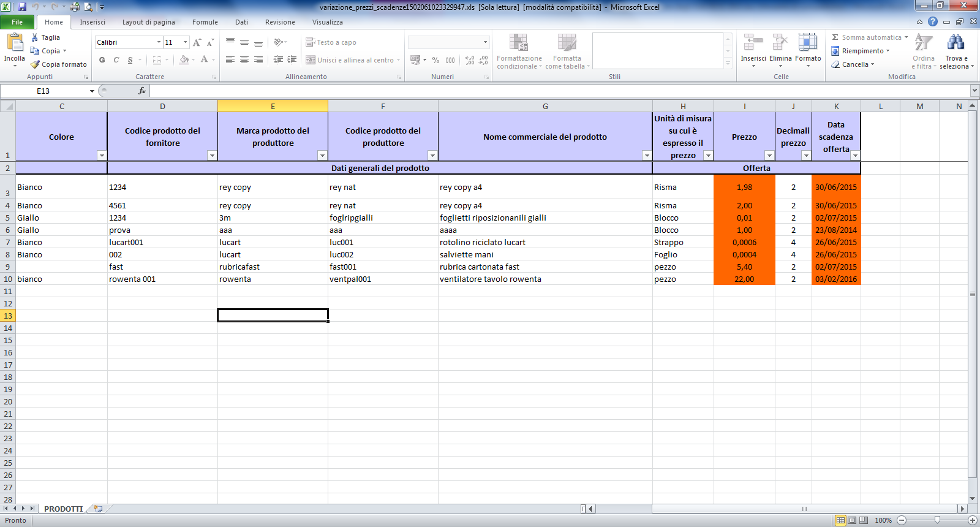Click the Incolla paste icon
The width and height of the screenshot is (980, 527).
tap(14, 43)
